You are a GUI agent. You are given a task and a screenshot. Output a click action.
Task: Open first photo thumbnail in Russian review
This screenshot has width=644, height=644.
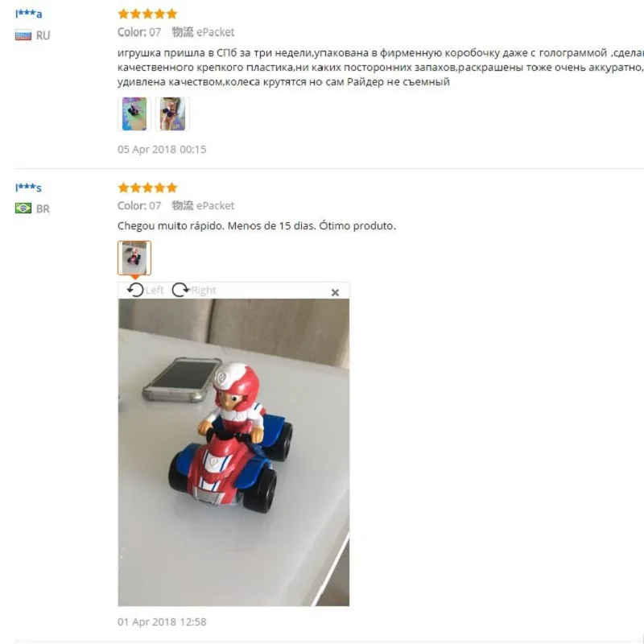[x=134, y=114]
